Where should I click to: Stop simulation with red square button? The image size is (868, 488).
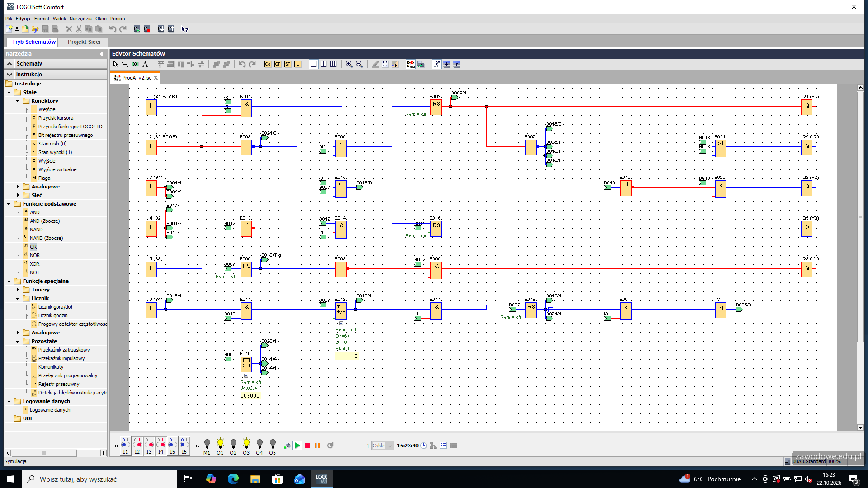(307, 446)
